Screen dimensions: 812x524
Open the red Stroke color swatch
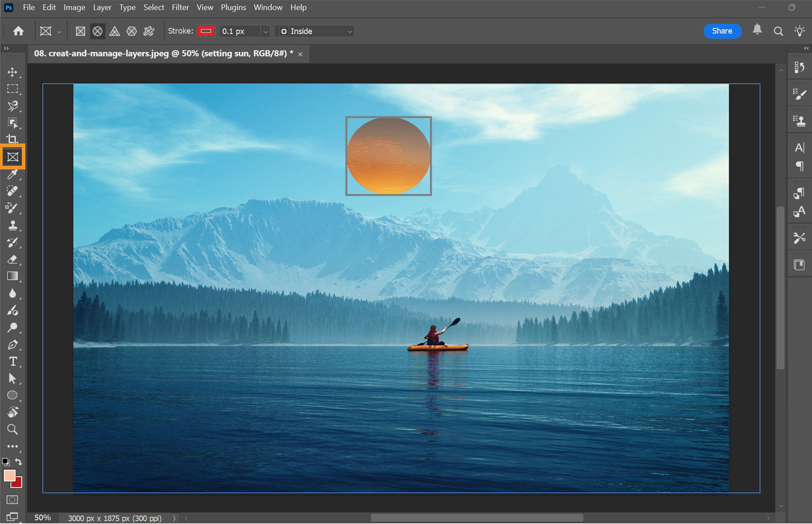pos(206,31)
